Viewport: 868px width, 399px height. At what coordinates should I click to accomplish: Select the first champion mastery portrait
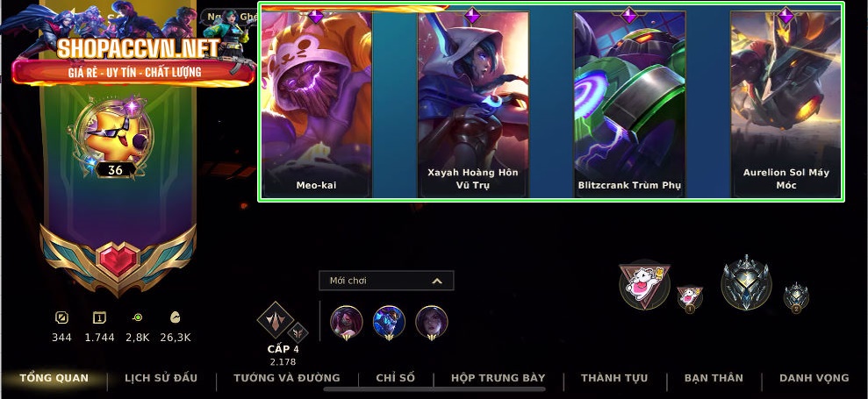(347, 322)
